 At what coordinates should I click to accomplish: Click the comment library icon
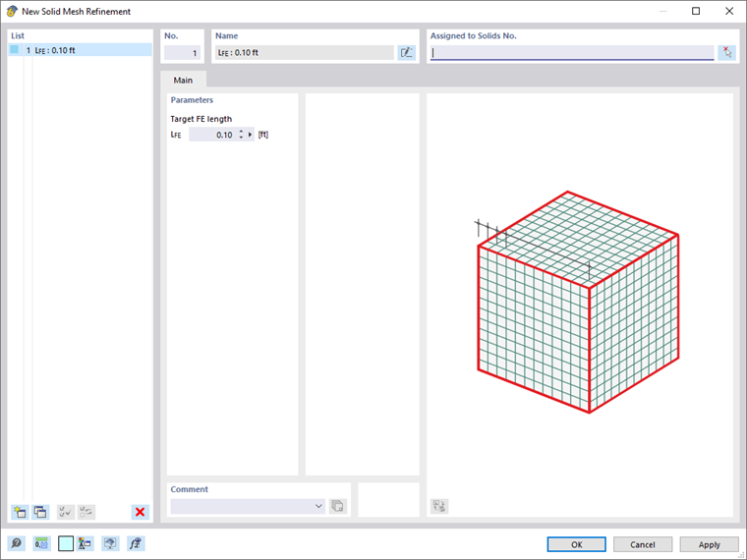click(338, 506)
